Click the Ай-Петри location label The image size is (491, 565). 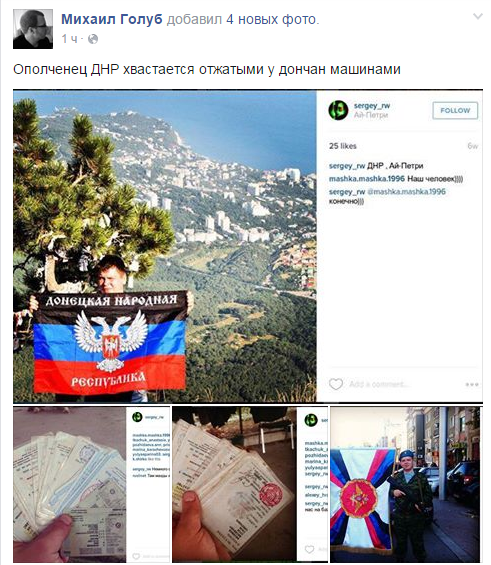[371, 115]
